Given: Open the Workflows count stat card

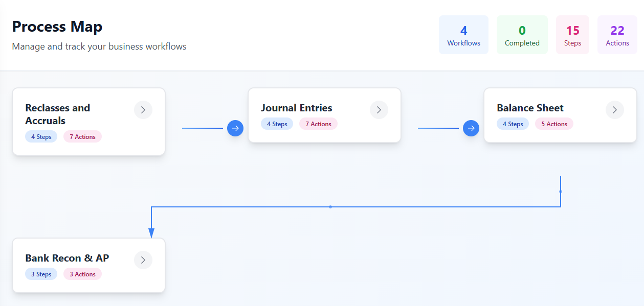Looking at the screenshot, I should (463, 35).
